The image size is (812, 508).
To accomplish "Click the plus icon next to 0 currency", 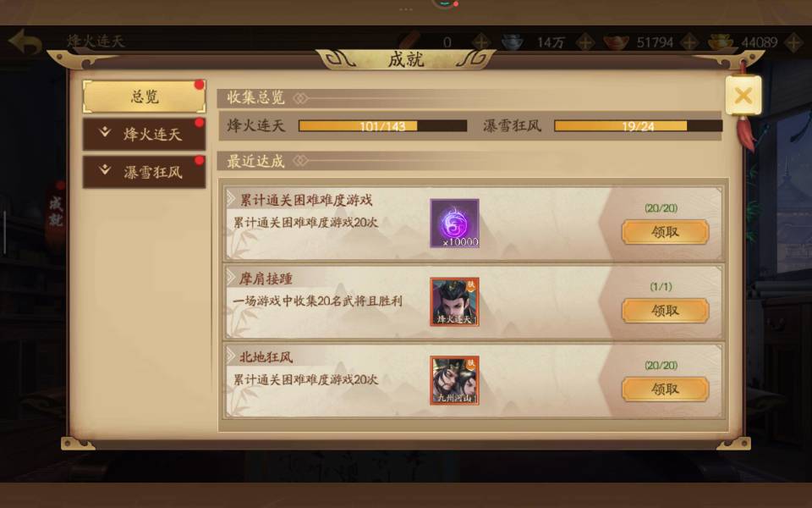I will [x=481, y=42].
